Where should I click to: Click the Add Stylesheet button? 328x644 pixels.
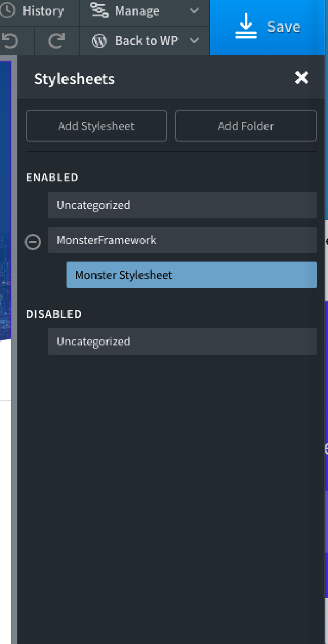pyautogui.click(x=96, y=126)
